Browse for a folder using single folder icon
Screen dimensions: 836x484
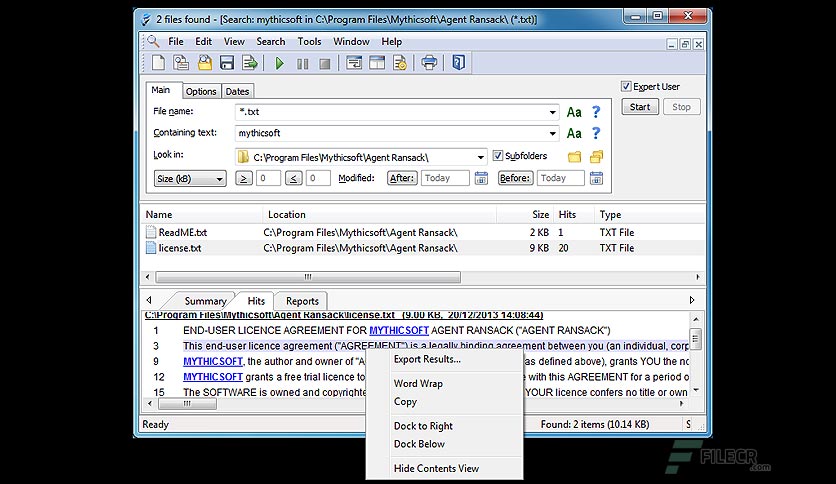(574, 157)
